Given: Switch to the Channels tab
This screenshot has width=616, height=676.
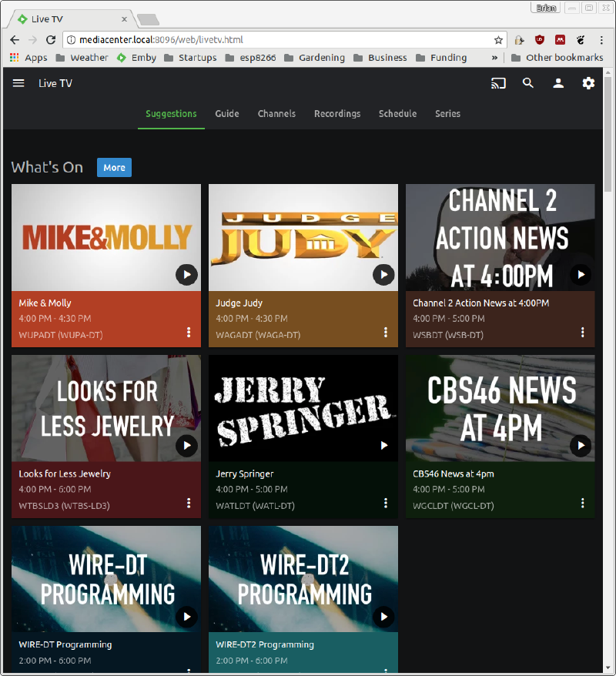Looking at the screenshot, I should pyautogui.click(x=276, y=114).
